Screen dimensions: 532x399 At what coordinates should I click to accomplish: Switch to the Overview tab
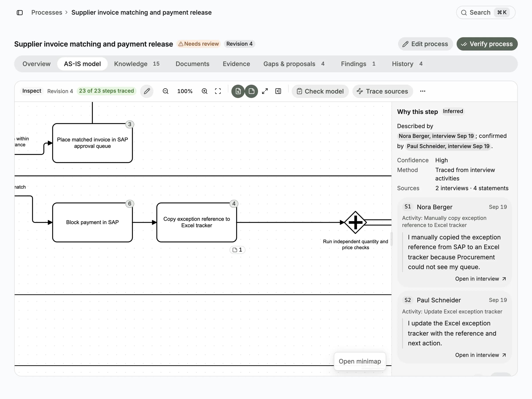pyautogui.click(x=37, y=64)
